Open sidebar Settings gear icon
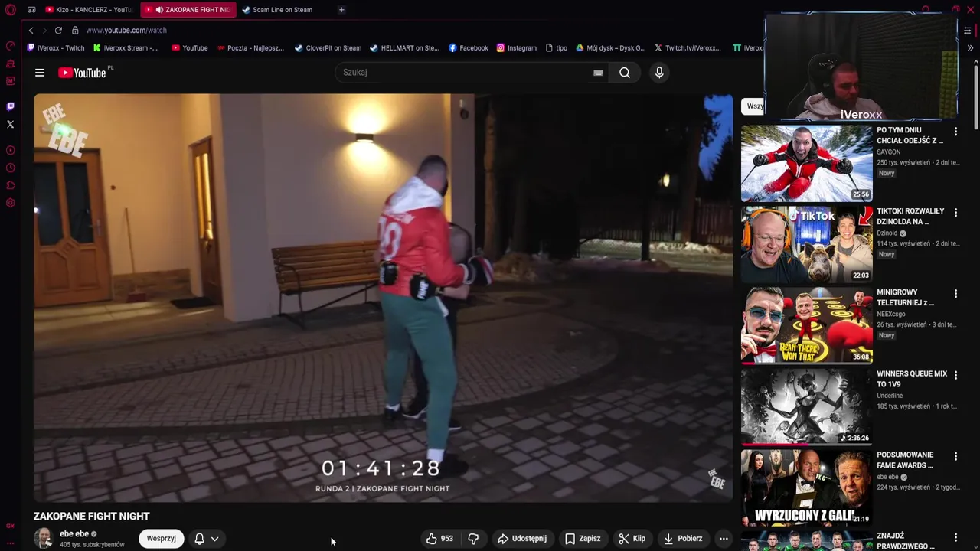The image size is (980, 551). point(11,203)
